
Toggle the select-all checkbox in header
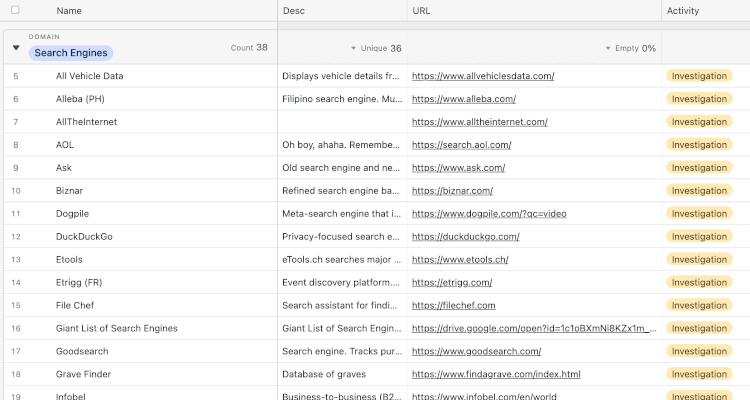[15, 10]
